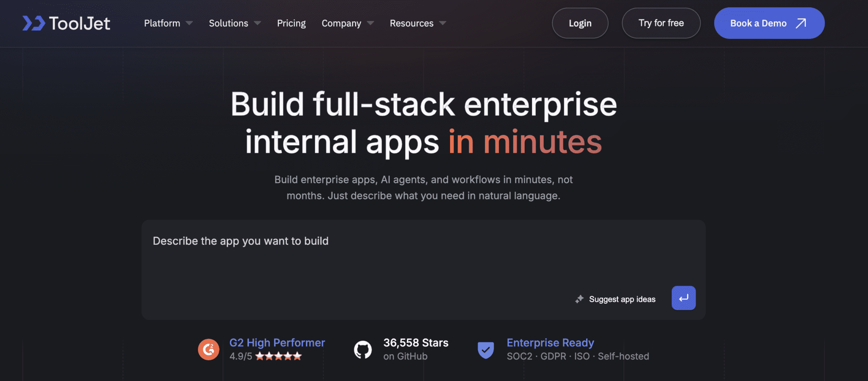
Task: Focus the 'Describe the app you want to build' field
Action: pos(423,270)
